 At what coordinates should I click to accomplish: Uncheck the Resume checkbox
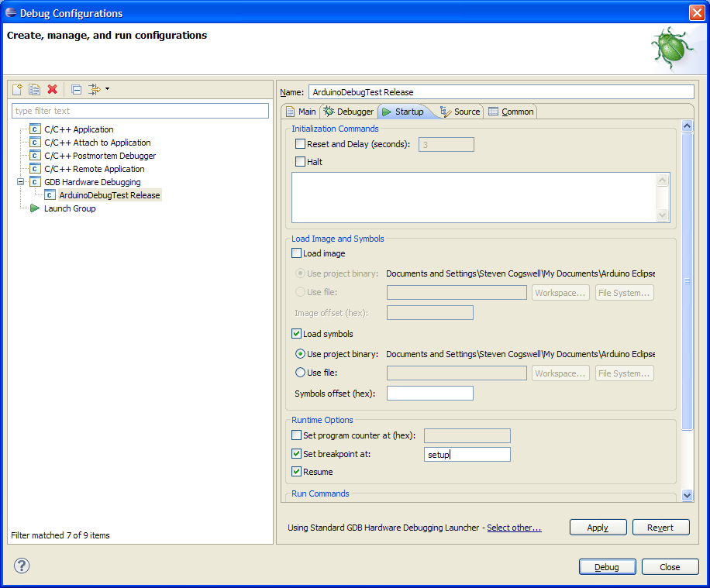tap(297, 472)
